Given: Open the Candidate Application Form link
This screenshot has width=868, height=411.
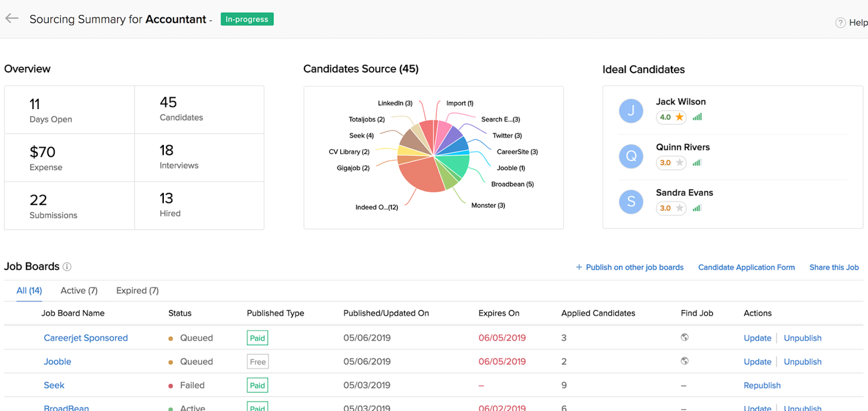Looking at the screenshot, I should pyautogui.click(x=746, y=267).
